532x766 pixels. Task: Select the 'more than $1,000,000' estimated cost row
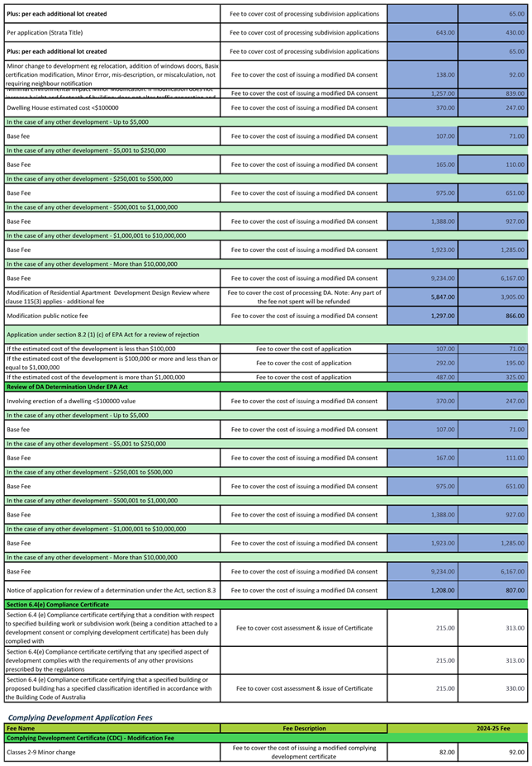112,377
